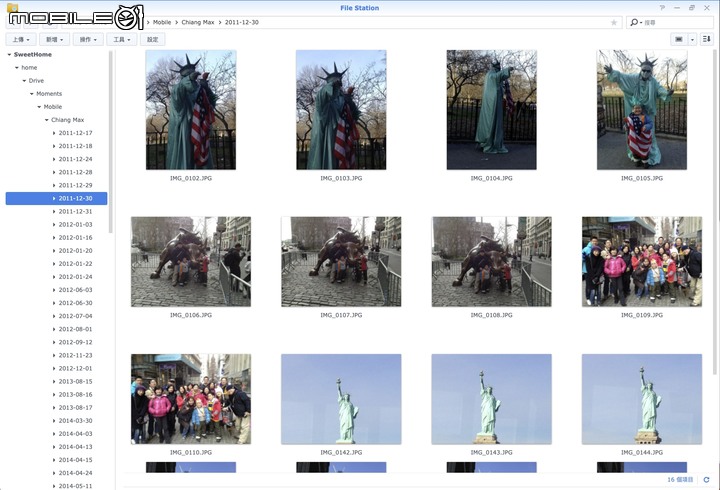Select the 2013-08-17 folder
720x490 pixels.
75,408
